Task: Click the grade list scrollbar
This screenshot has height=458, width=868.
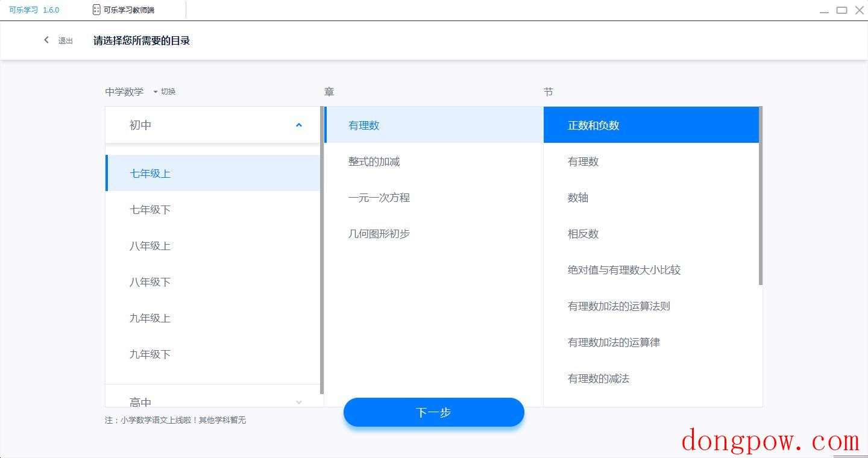Action: tap(322, 250)
